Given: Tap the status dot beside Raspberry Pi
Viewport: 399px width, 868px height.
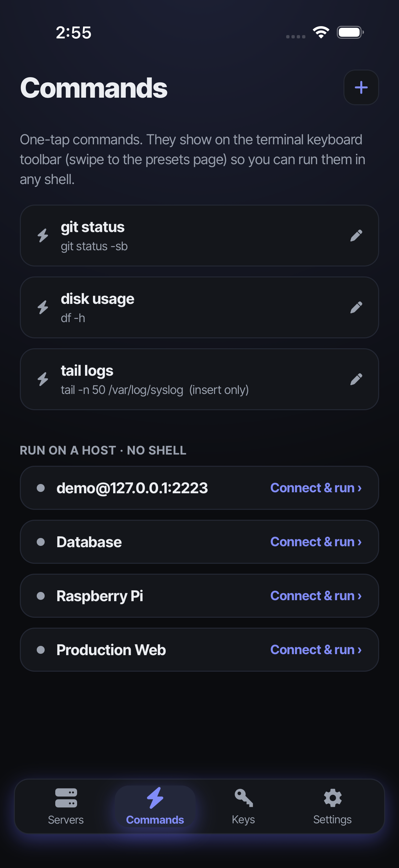Looking at the screenshot, I should click(41, 596).
